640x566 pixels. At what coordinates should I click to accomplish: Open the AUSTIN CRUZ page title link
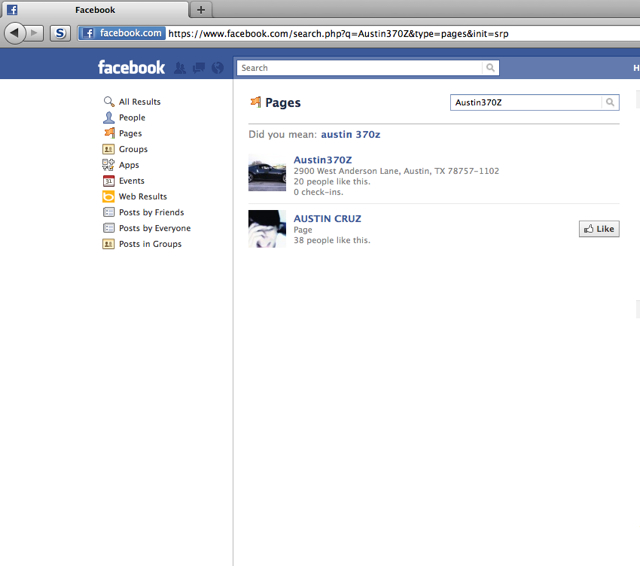327,219
